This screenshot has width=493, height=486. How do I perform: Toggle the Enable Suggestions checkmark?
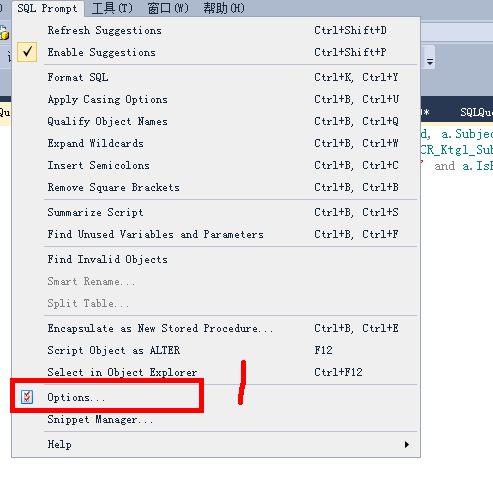(x=27, y=52)
